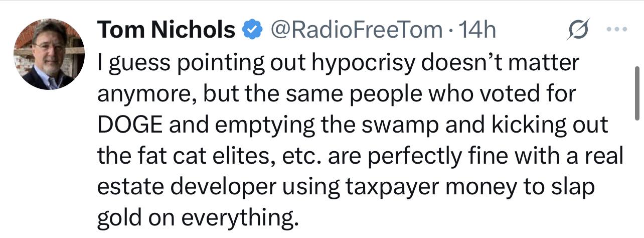Click the word "developer" in the tweet

(222, 187)
